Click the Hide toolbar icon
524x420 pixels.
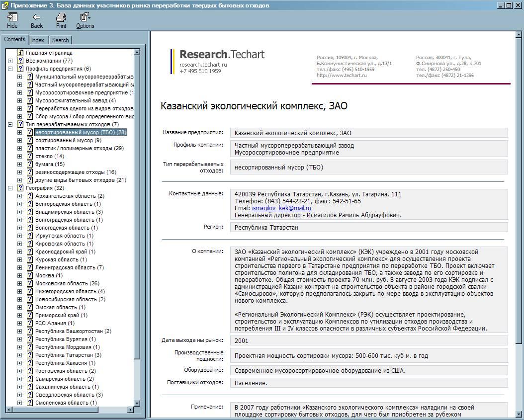[x=12, y=20]
